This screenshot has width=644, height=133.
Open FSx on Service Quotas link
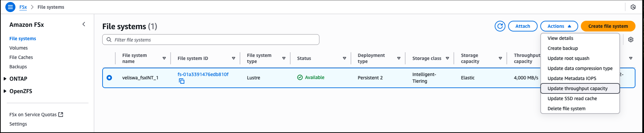36,115
